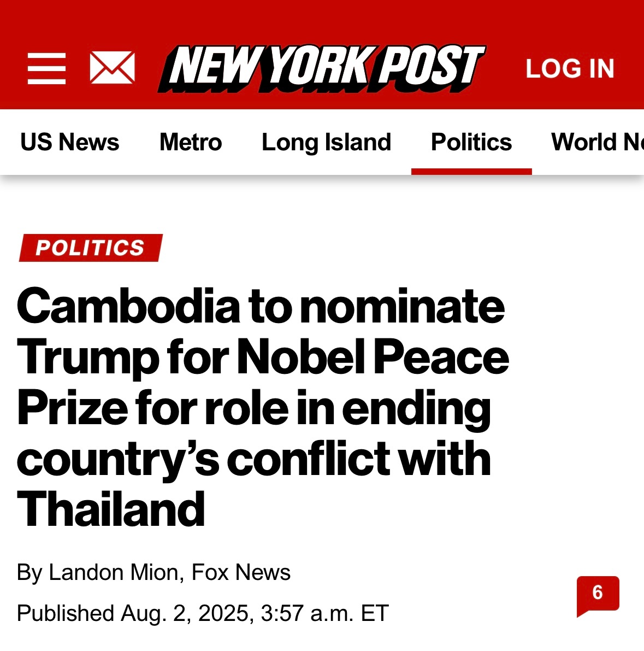Screen dimensions: 644x651
Task: Open the World News section
Action: tap(596, 142)
